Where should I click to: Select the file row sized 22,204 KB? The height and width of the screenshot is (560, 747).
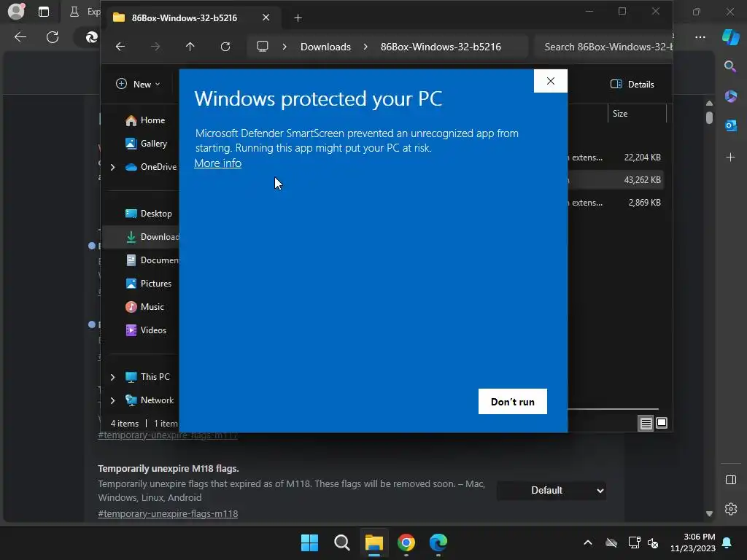pyautogui.click(x=614, y=157)
